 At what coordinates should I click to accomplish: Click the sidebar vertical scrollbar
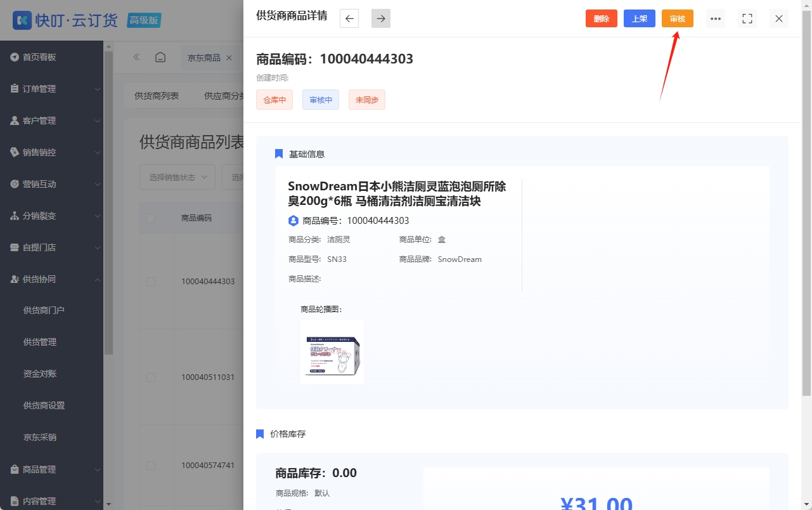(108, 203)
